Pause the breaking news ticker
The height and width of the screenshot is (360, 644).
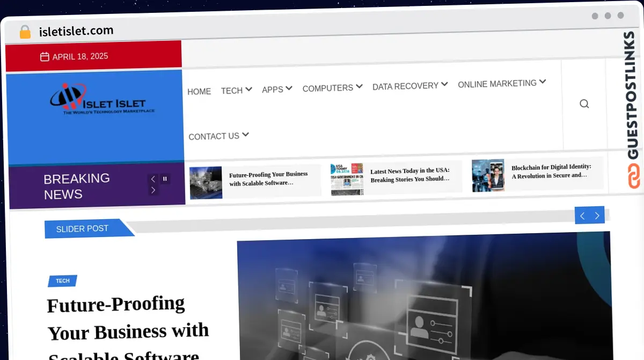tap(165, 179)
